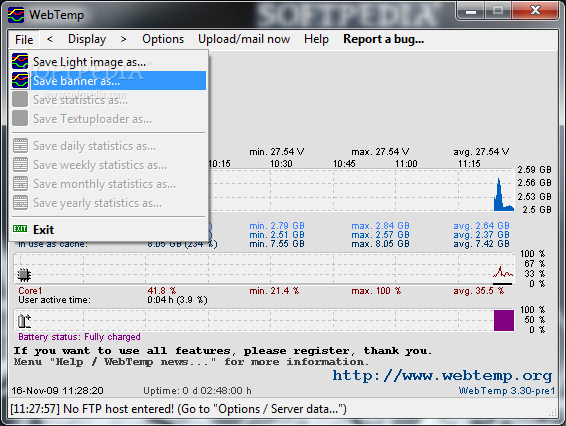Click the Save weekly statistics table icon
Screen dimensions: 566x426
point(20,165)
